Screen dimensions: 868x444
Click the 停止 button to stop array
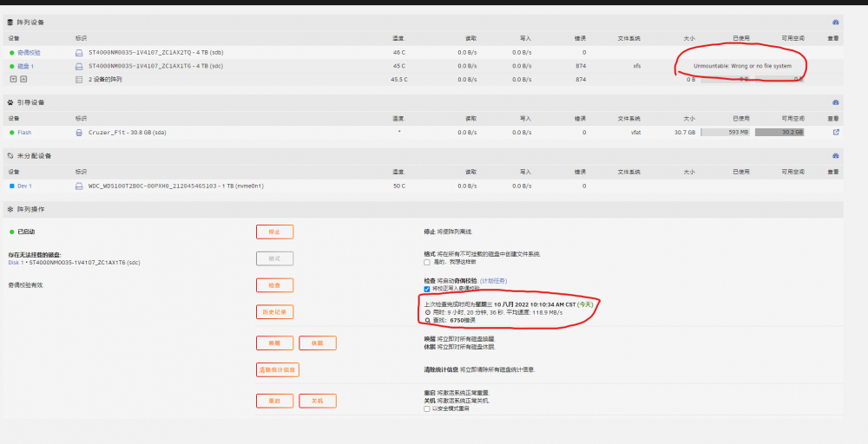pyautogui.click(x=274, y=232)
